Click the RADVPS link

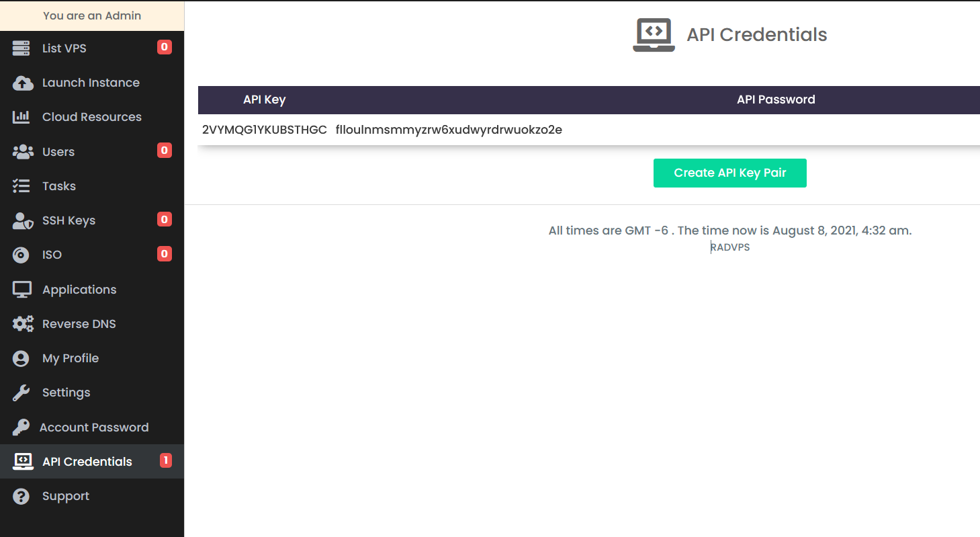730,247
